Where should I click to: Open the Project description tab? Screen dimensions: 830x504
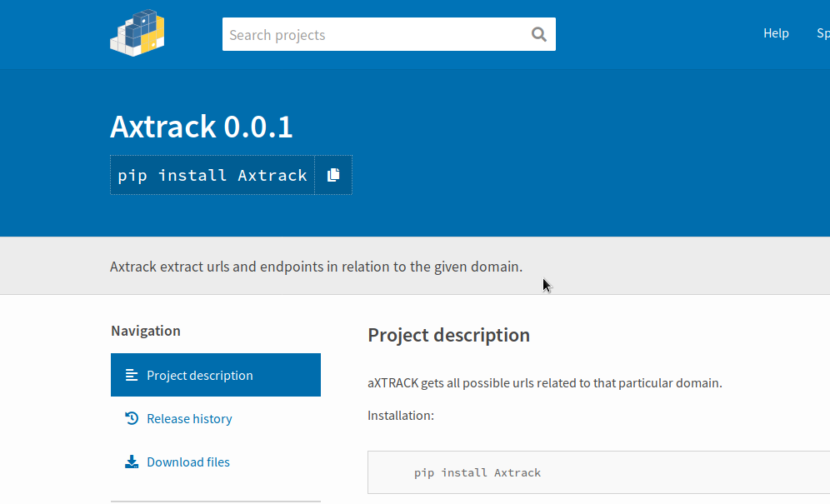tap(216, 375)
